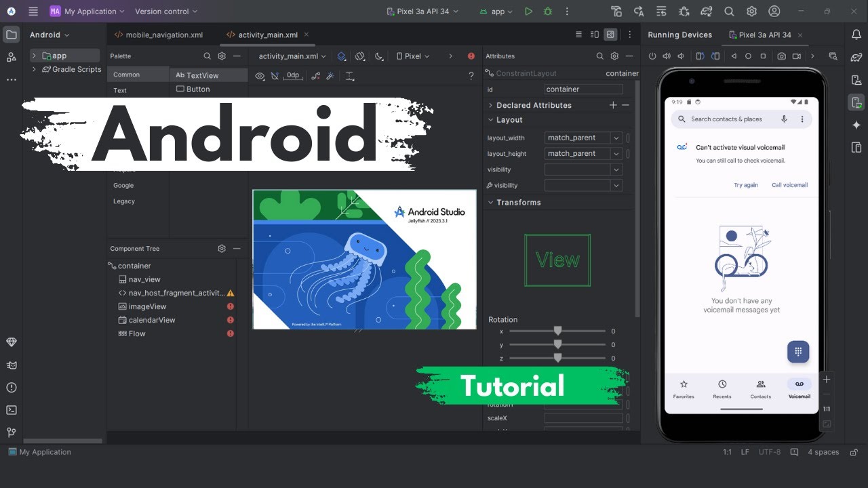Open the Git branch tool window icon
Screen dimensions: 868x488
coord(11,432)
